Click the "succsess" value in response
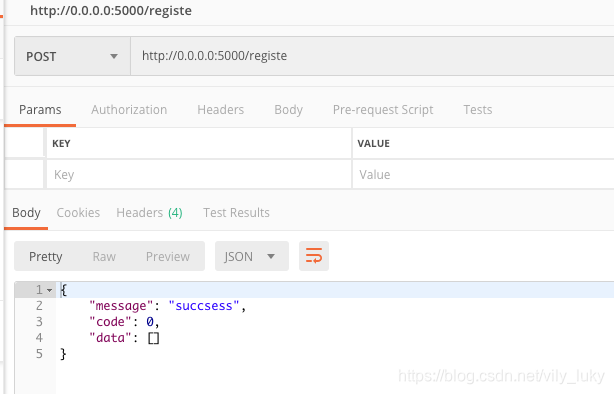Viewport: 614px width, 394px height. [204, 305]
